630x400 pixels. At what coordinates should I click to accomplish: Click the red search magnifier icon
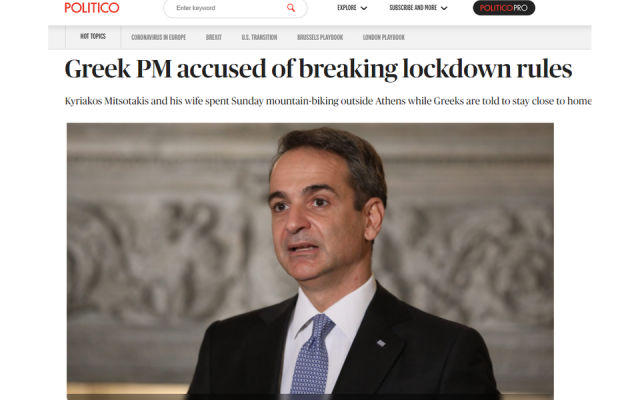[291, 8]
